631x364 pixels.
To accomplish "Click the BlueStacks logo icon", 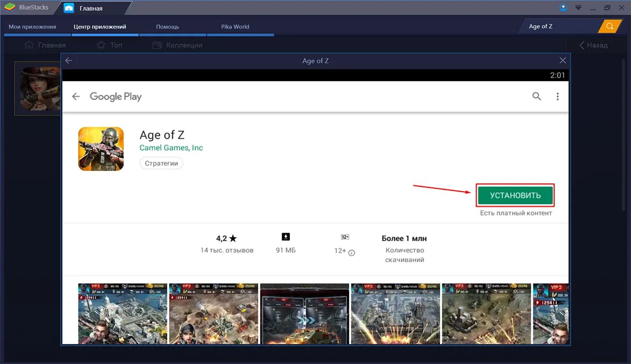I will pyautogui.click(x=10, y=7).
